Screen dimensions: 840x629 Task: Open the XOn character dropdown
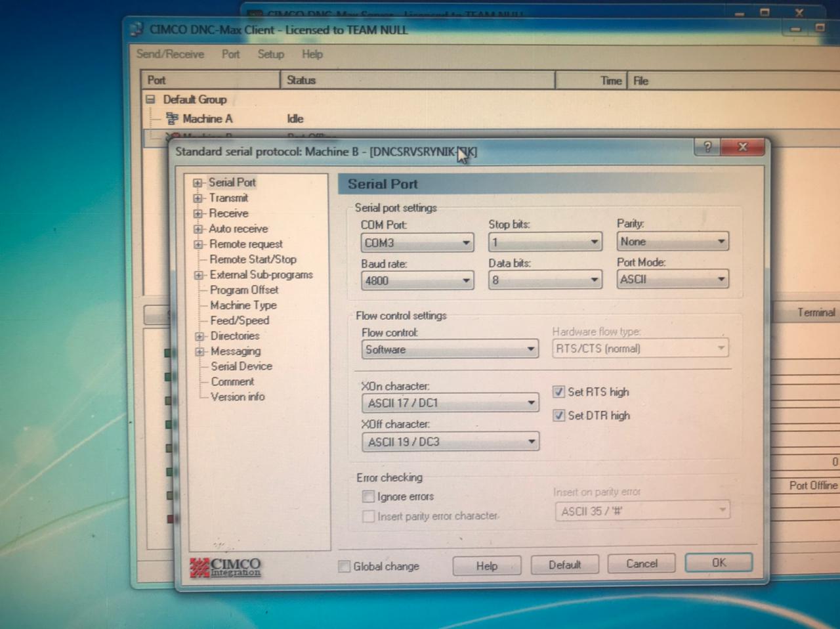[450, 402]
